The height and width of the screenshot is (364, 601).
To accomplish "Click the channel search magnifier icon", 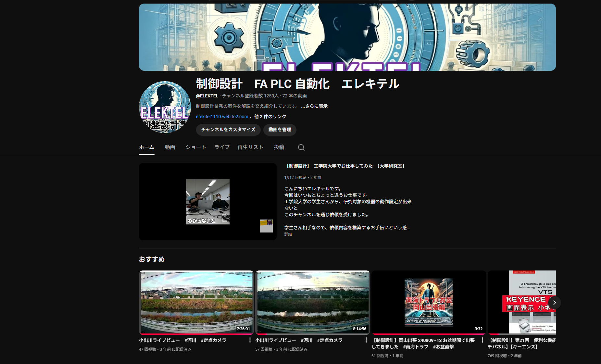I will click(x=301, y=147).
